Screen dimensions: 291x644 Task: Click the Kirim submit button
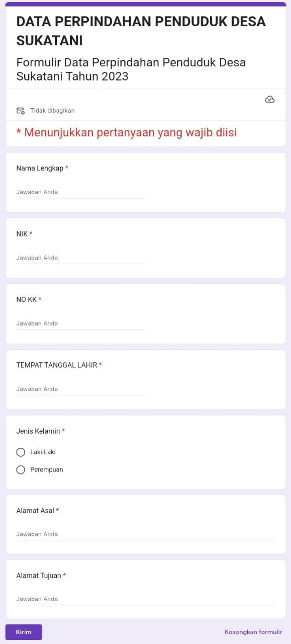(x=24, y=631)
